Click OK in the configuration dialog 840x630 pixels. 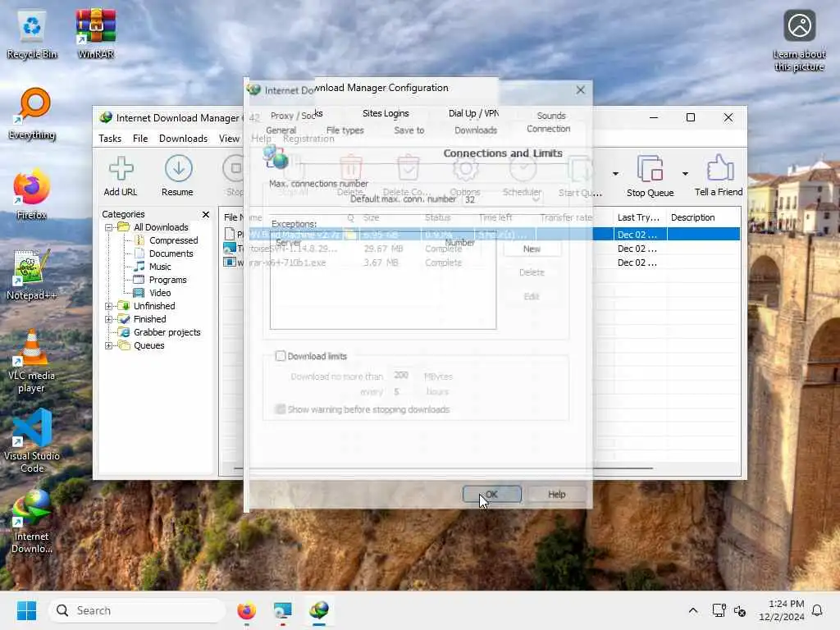[x=492, y=494]
